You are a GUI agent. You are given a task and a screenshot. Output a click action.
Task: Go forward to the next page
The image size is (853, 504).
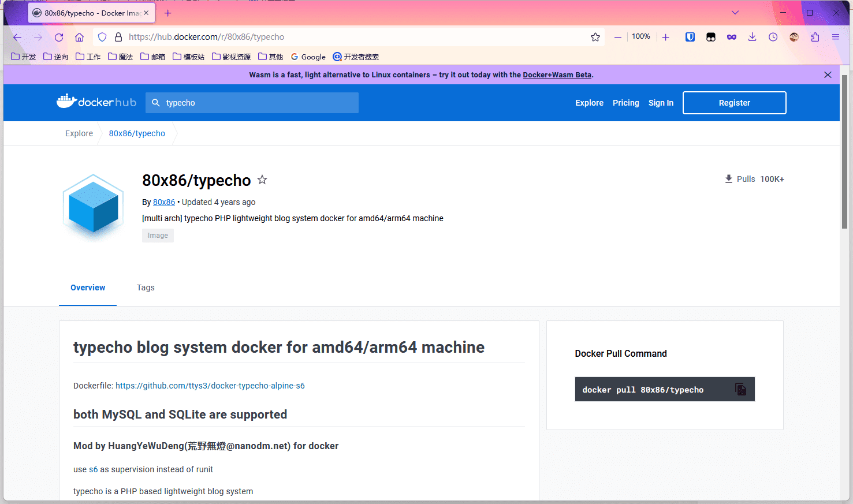[x=38, y=37]
